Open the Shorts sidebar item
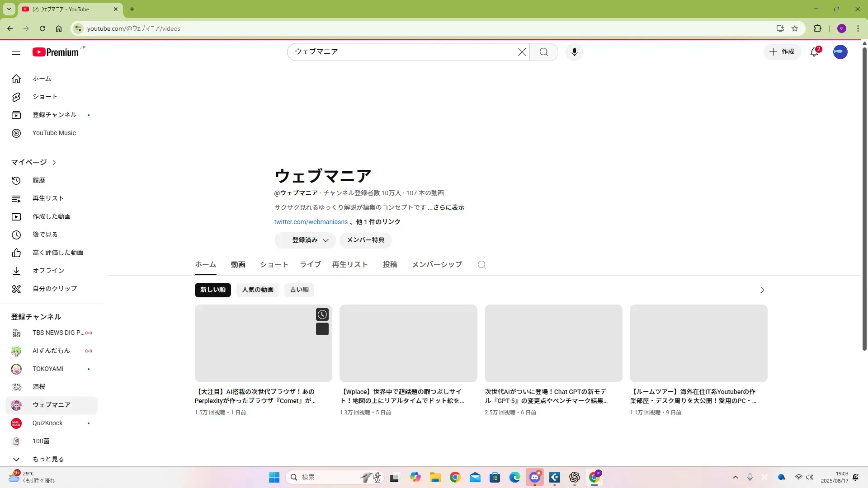 pyautogui.click(x=45, y=97)
